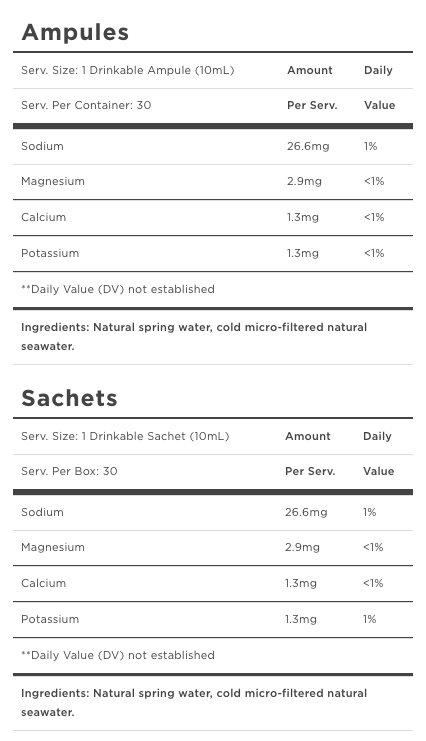Image resolution: width=426 pixels, height=741 pixels.
Task: Click Sachet serving size text
Action: (125, 436)
